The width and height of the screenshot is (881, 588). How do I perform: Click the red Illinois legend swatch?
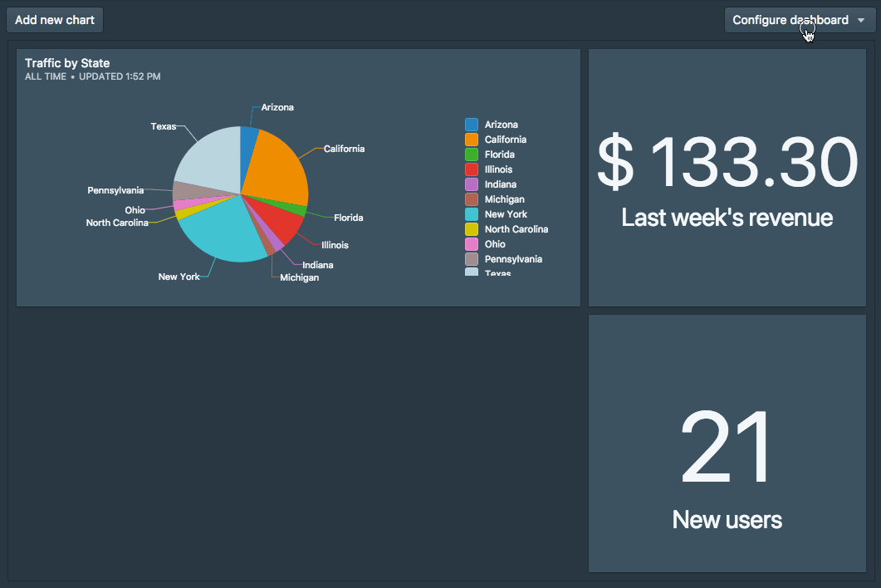tap(472, 169)
